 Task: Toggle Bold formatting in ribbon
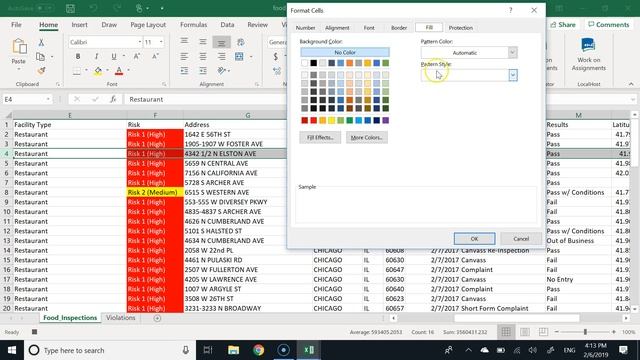pos(78,56)
